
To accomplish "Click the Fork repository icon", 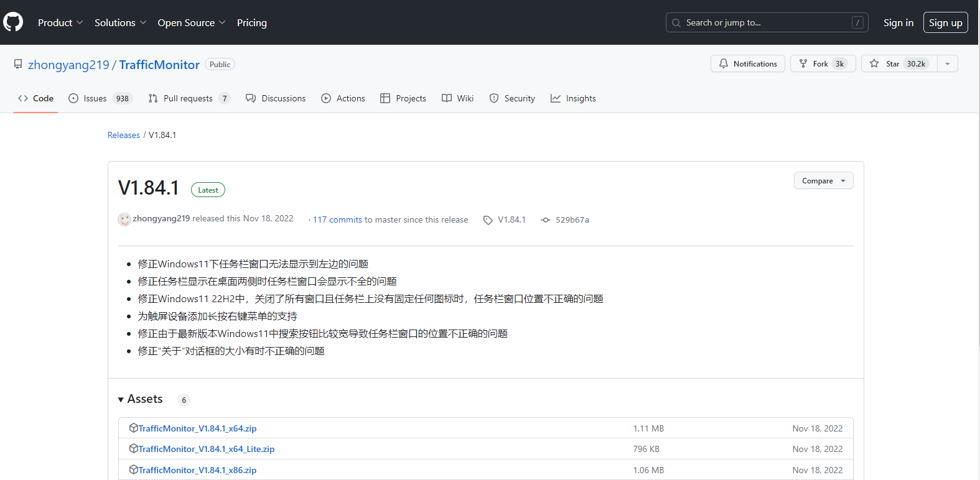I will pos(803,63).
